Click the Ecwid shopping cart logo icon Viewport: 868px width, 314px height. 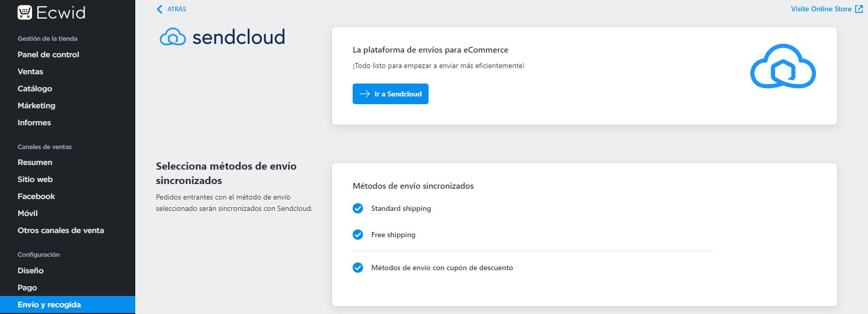click(x=25, y=12)
